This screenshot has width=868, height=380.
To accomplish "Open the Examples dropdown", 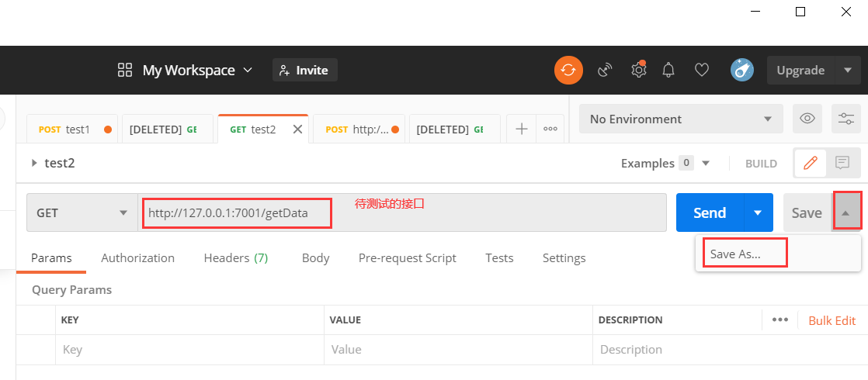I will pos(665,163).
